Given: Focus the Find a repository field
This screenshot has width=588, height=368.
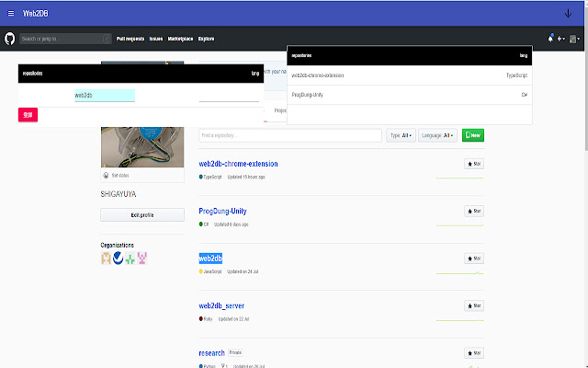Looking at the screenshot, I should coord(290,135).
